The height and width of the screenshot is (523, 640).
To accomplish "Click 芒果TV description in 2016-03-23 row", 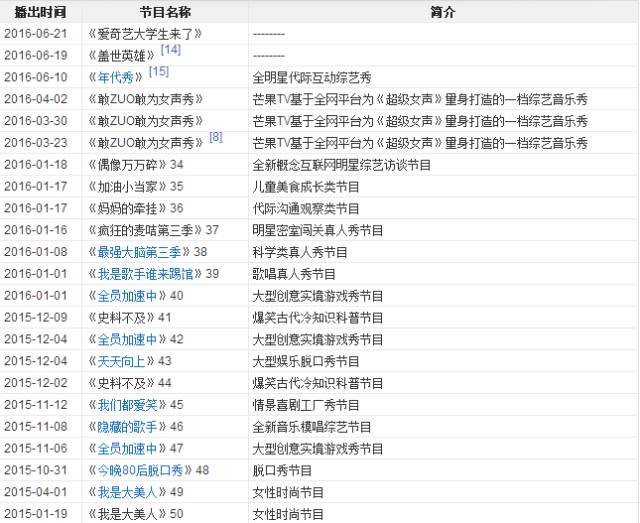I will (420, 143).
